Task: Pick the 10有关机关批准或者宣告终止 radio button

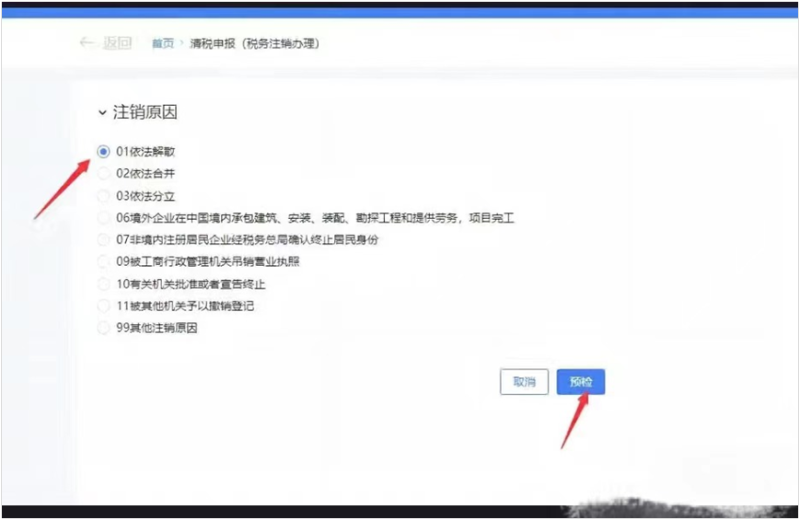Action: click(x=104, y=284)
